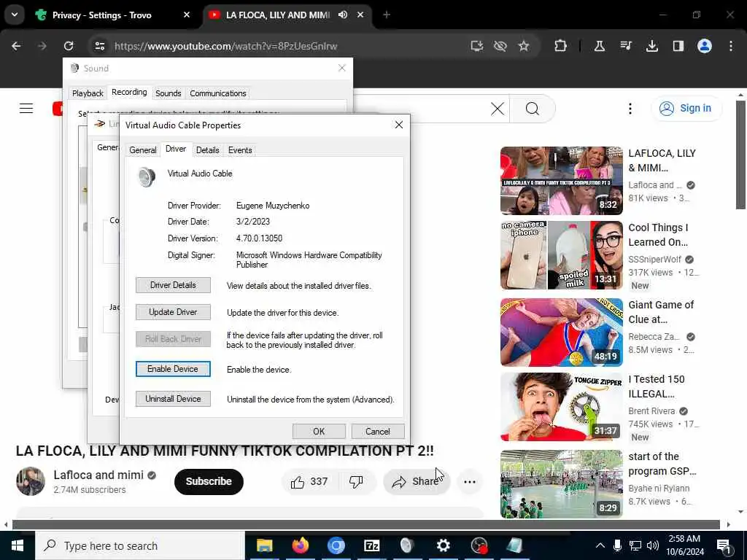747x560 pixels.
Task: Open 7-Zip from the taskbar
Action: coord(371,545)
